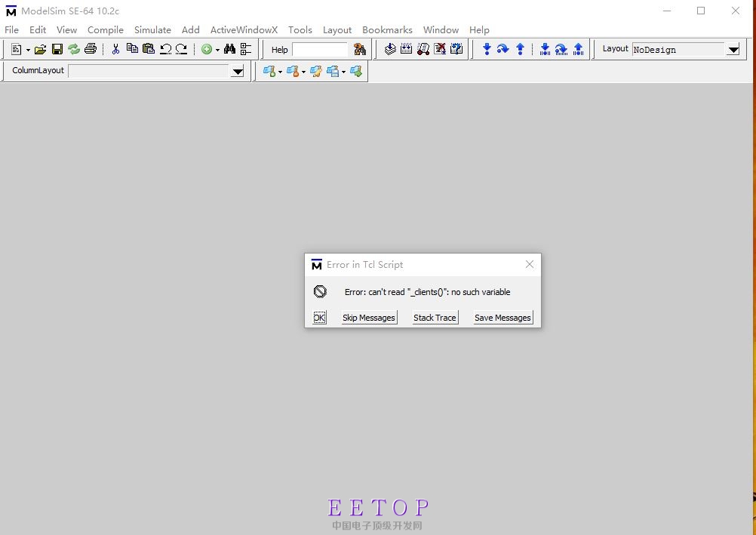Click the Add Bookmark flag icon
This screenshot has width=756, height=535.
click(269, 72)
